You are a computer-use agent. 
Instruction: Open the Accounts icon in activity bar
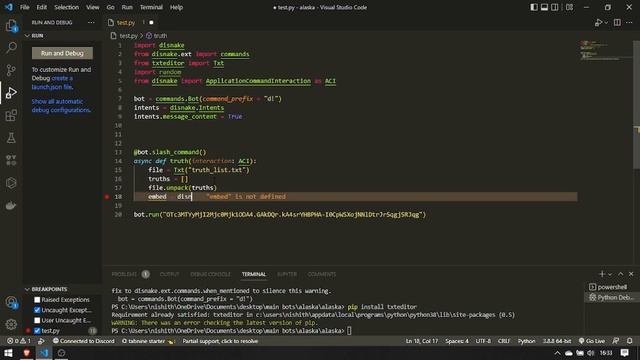(x=11, y=302)
